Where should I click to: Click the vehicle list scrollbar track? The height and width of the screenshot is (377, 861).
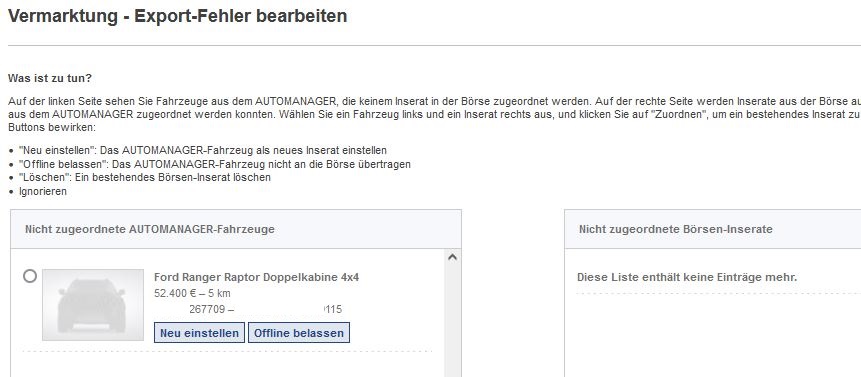452,321
